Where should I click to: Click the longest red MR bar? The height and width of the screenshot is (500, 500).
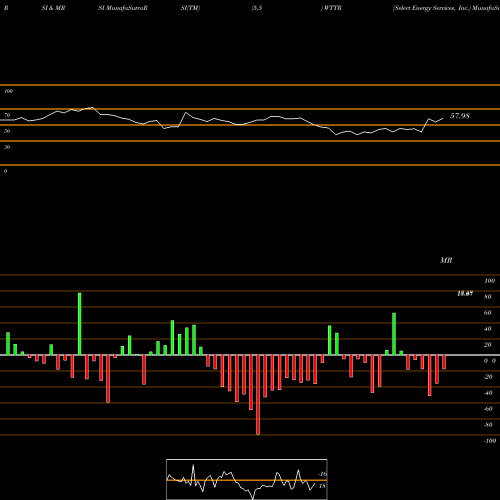point(258,395)
